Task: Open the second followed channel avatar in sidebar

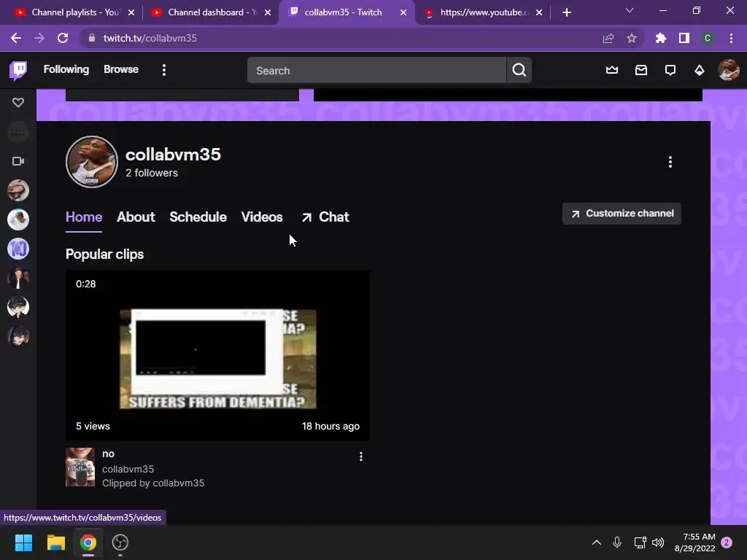Action: click(x=18, y=219)
